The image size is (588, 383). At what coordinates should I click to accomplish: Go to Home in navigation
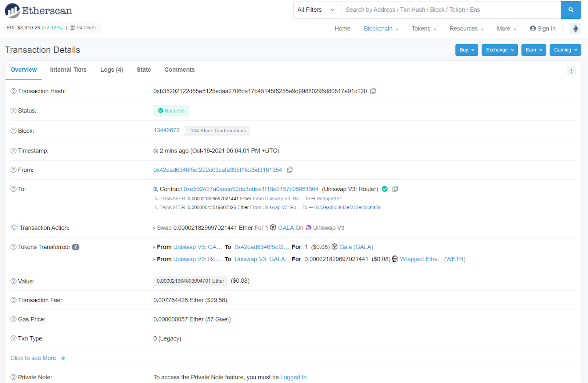coord(343,29)
